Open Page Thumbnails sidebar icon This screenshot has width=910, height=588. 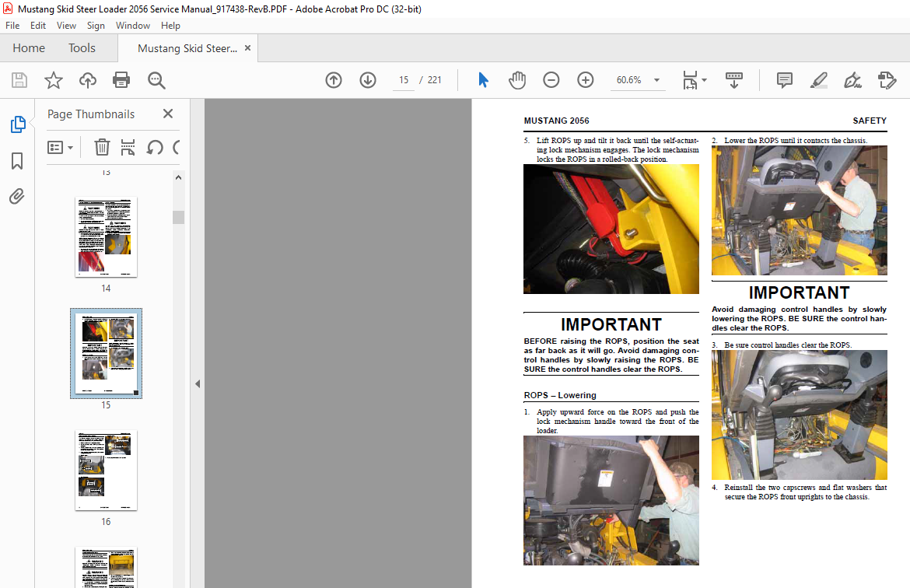[x=18, y=124]
